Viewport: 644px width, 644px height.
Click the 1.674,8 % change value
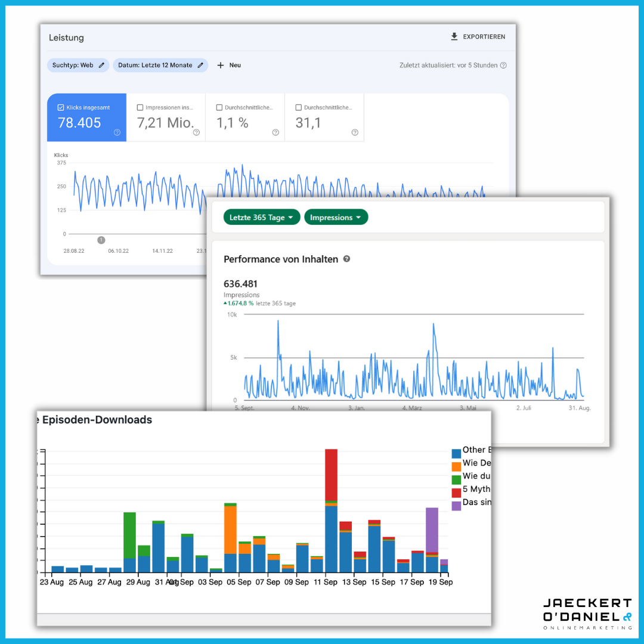[x=241, y=304]
